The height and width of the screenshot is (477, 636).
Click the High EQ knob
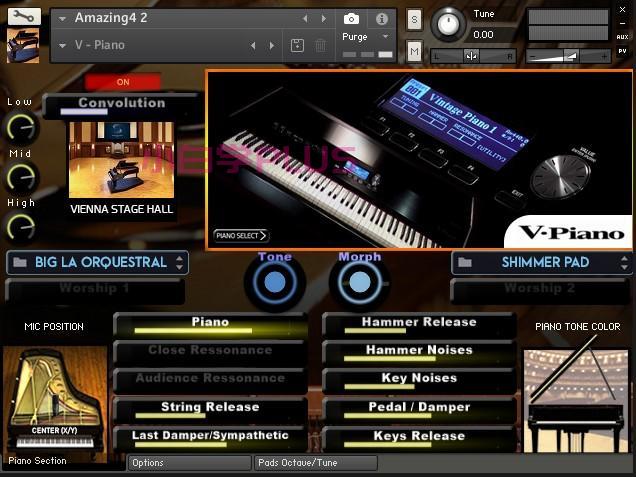point(21,227)
